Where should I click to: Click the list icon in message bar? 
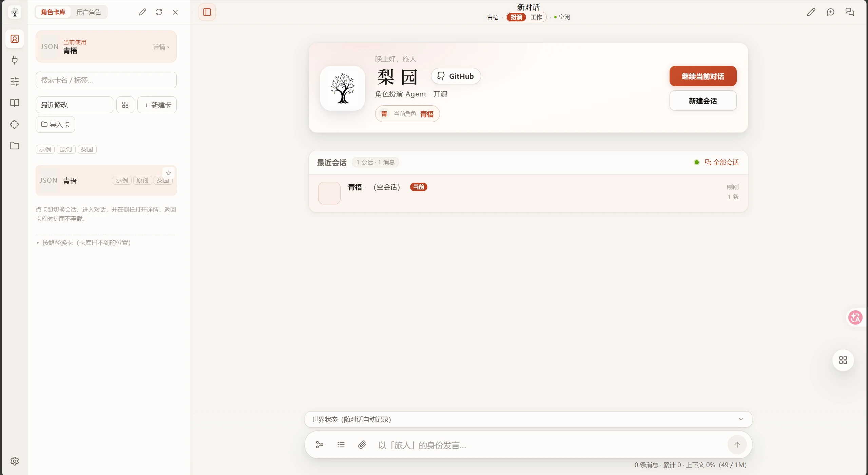pyautogui.click(x=341, y=445)
